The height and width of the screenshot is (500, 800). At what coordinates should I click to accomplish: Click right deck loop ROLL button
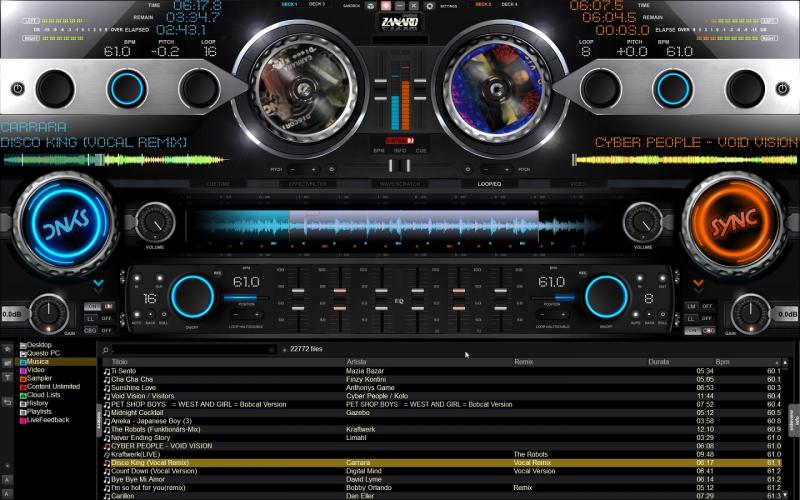(x=662, y=315)
